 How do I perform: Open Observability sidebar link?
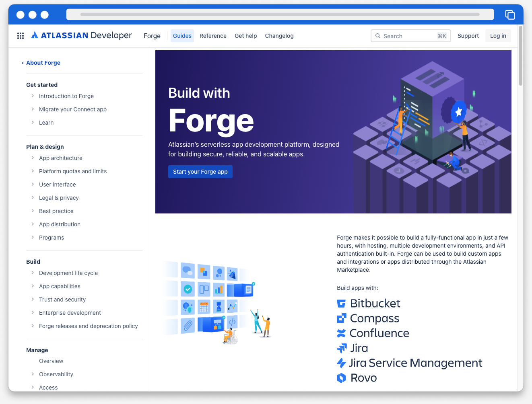56,374
